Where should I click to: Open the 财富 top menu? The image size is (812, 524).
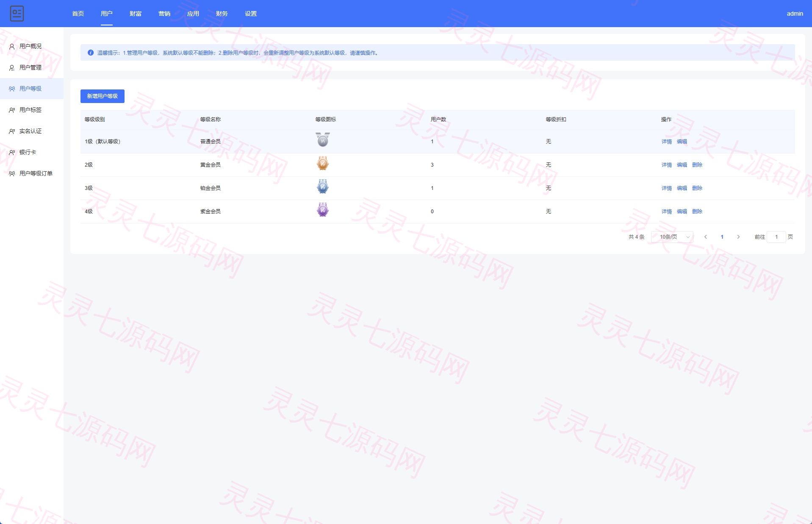coord(136,14)
